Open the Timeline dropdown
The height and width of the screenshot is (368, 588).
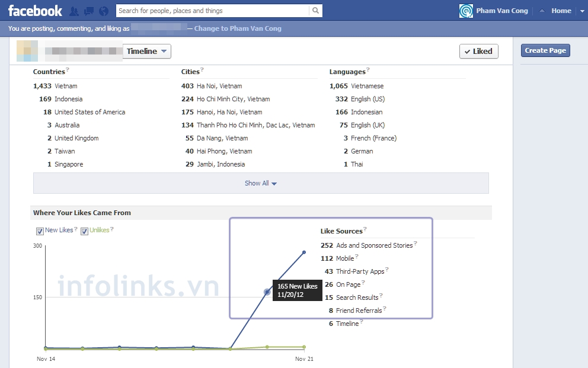(146, 52)
